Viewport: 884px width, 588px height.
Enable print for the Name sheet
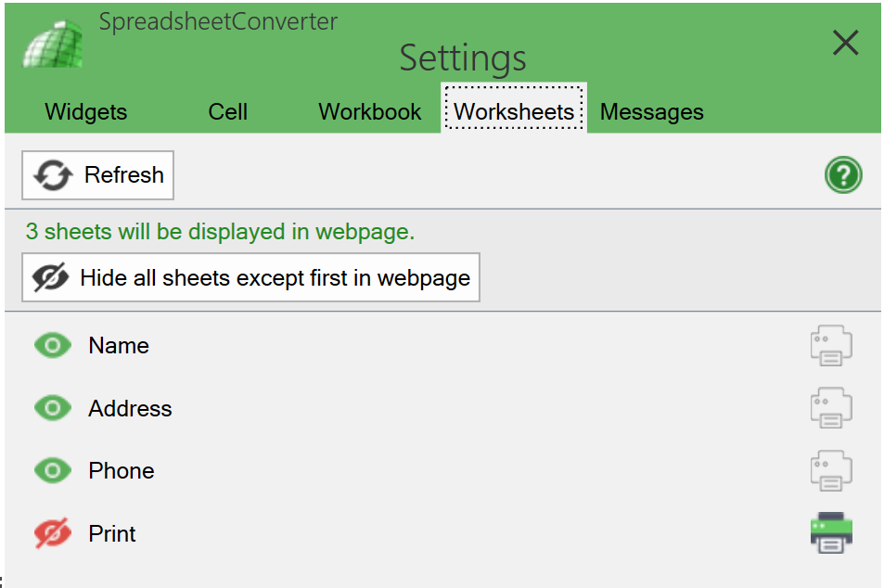830,345
